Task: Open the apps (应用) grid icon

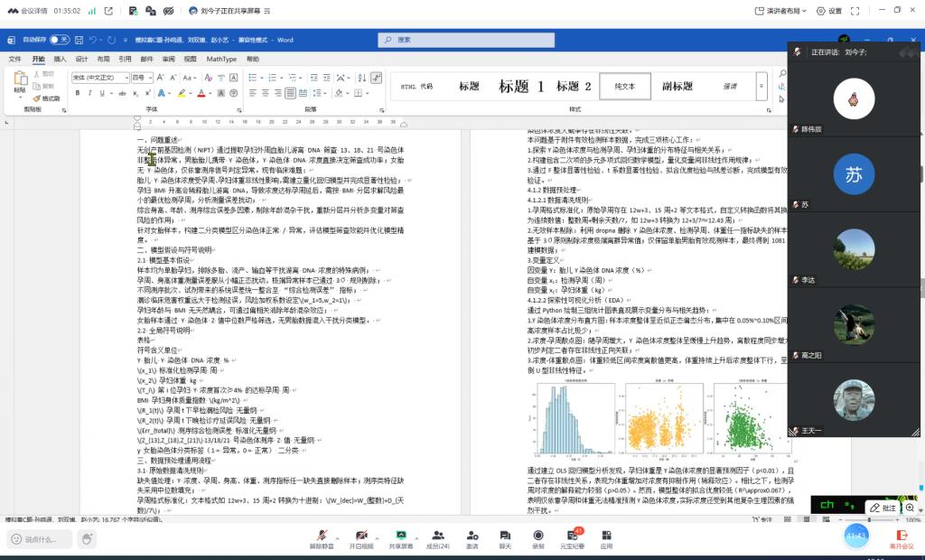Action: pyautogui.click(x=606, y=539)
